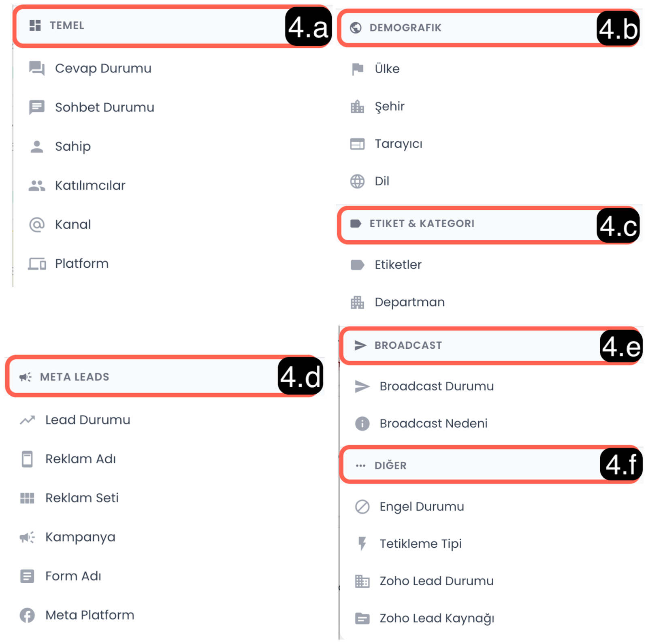Click the Sahip person icon
The image size is (648, 644).
[37, 146]
